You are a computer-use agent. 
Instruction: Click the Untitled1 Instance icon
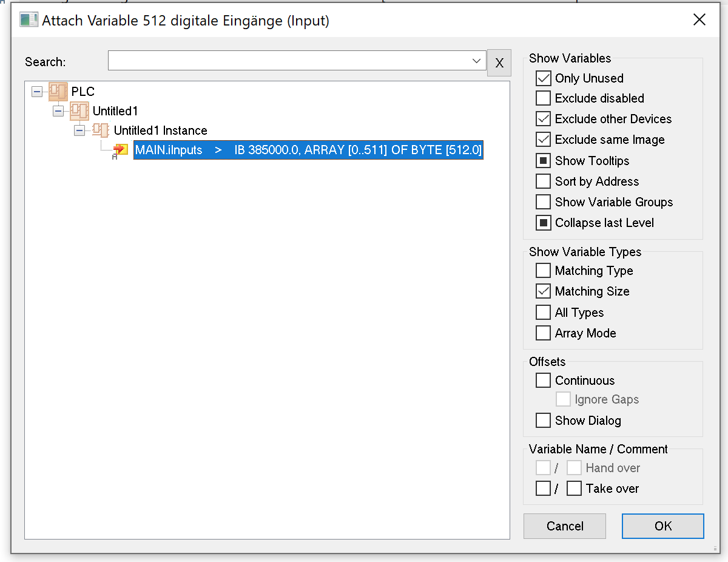coord(101,130)
